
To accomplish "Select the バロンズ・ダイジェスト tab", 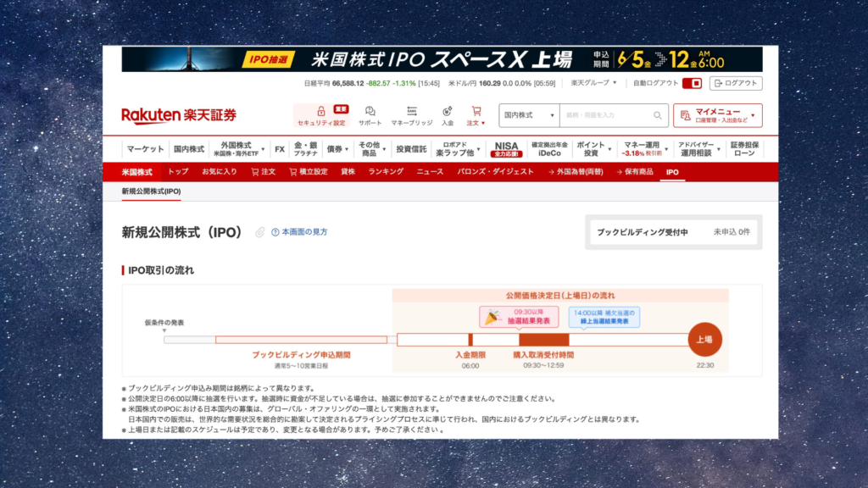I will coord(495,172).
